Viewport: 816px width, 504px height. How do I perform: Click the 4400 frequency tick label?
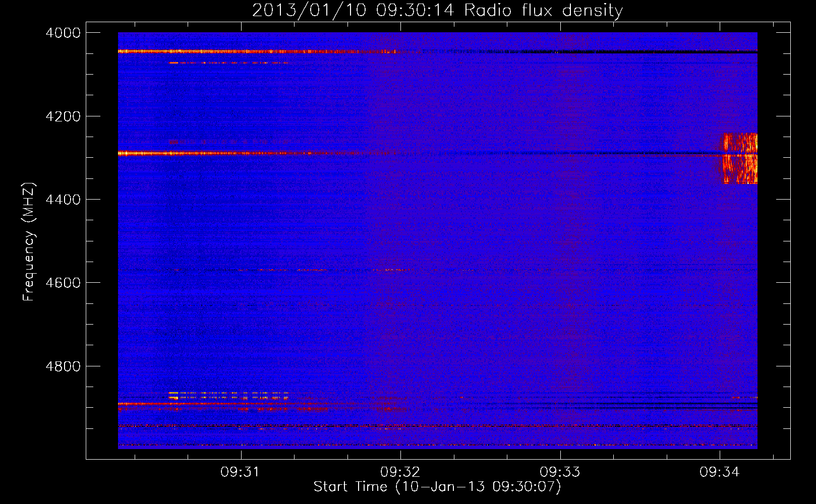[63, 200]
